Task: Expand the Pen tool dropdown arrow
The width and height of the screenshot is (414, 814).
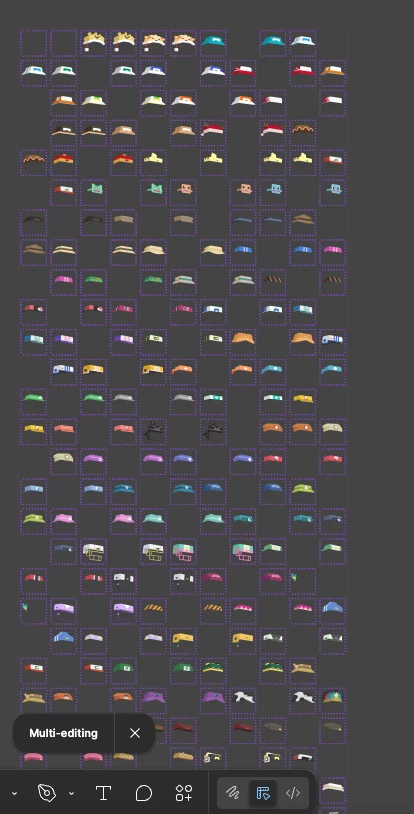Action: pos(72,793)
